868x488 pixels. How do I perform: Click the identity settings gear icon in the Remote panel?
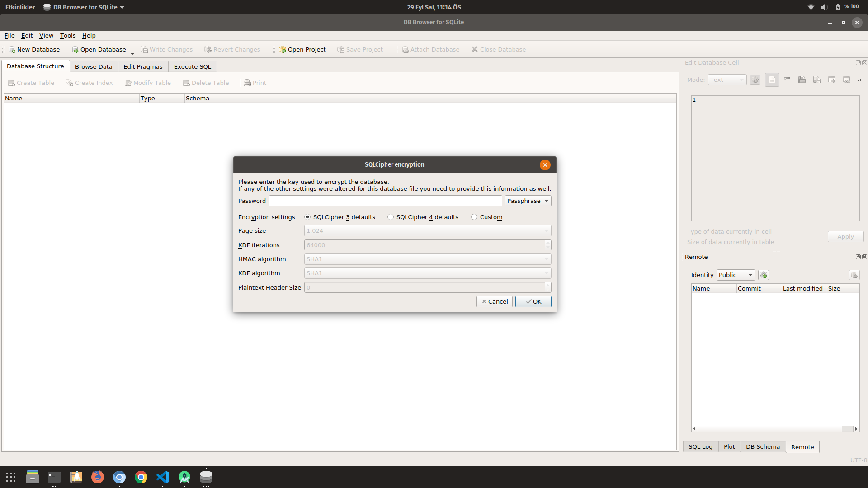coord(764,275)
